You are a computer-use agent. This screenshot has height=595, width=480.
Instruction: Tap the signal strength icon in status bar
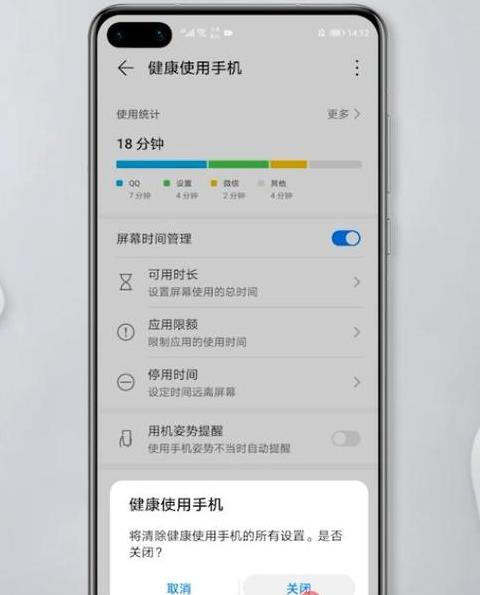pyautogui.click(x=187, y=33)
